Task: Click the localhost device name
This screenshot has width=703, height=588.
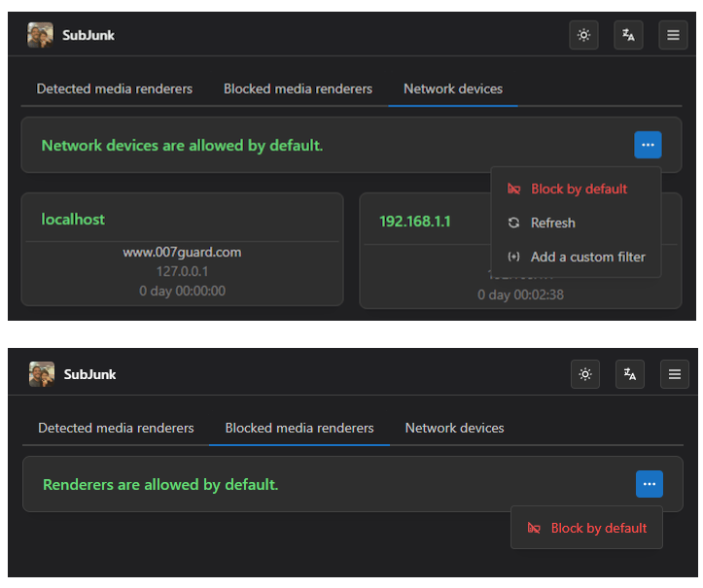Action: [x=73, y=220]
